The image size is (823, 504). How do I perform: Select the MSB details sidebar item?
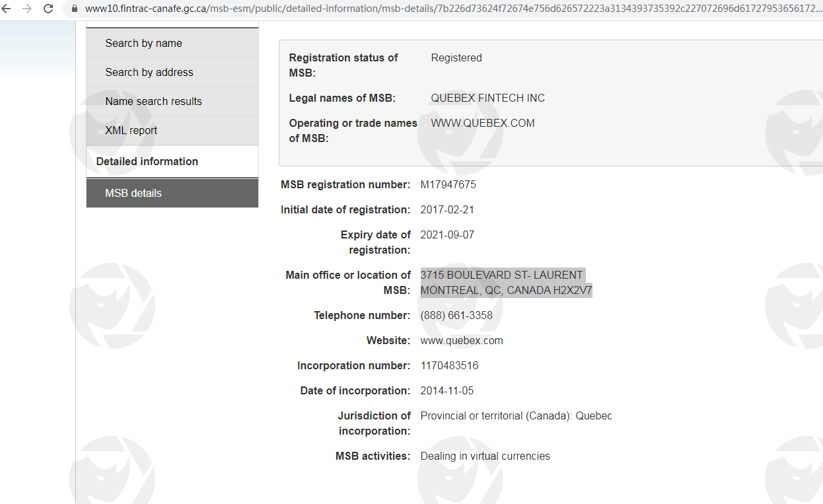point(133,193)
